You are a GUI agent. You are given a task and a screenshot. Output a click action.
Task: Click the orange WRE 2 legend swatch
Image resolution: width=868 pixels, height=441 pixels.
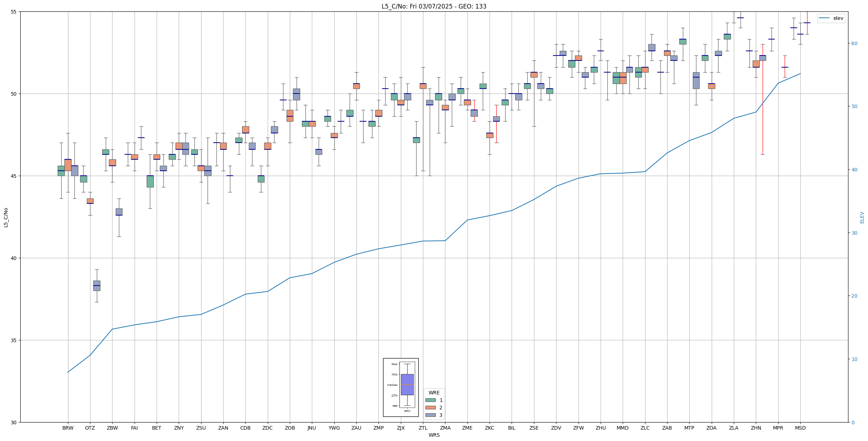(430, 408)
